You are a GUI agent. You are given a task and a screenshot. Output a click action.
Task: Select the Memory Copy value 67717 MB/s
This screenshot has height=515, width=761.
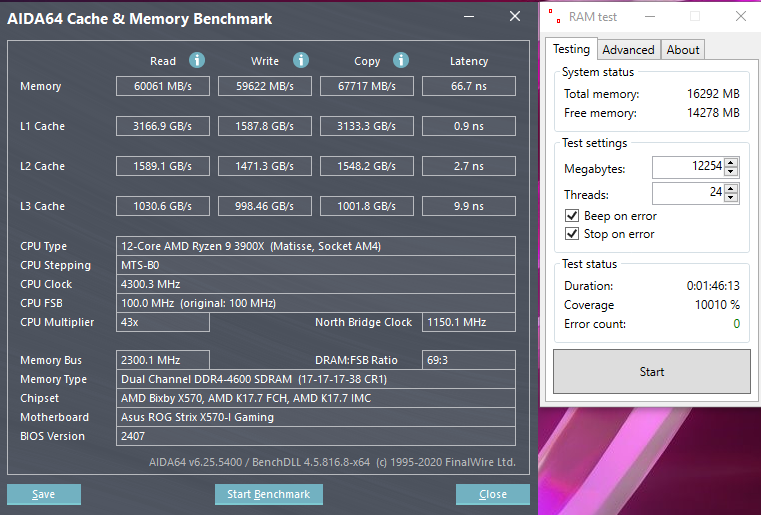[x=366, y=86]
